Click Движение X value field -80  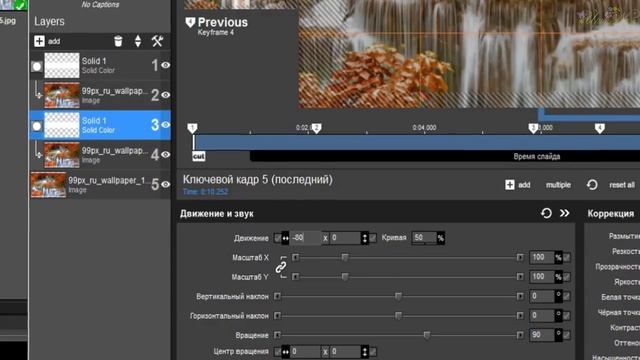[x=305, y=238]
